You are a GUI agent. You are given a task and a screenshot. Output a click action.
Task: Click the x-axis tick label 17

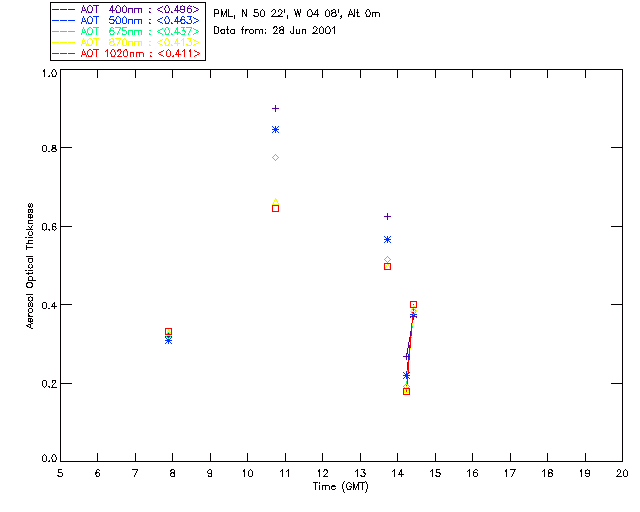510,473
